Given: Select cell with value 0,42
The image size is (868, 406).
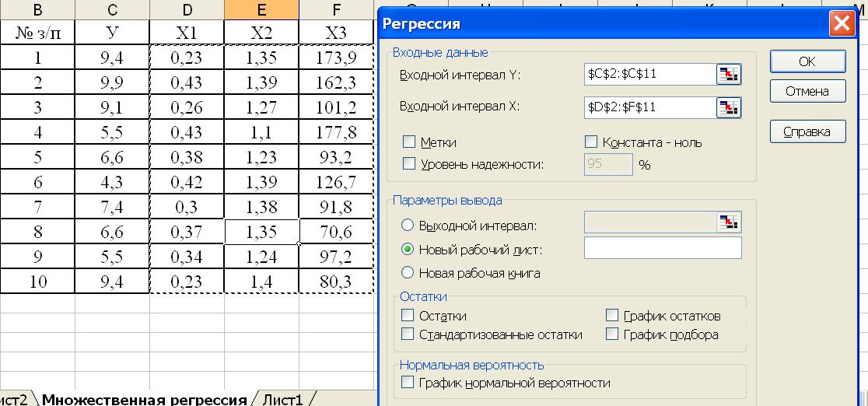Looking at the screenshot, I should [187, 182].
